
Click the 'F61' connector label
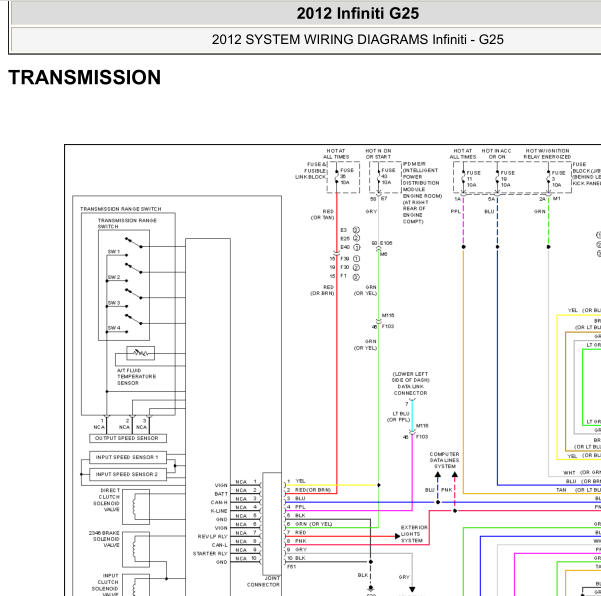click(291, 566)
